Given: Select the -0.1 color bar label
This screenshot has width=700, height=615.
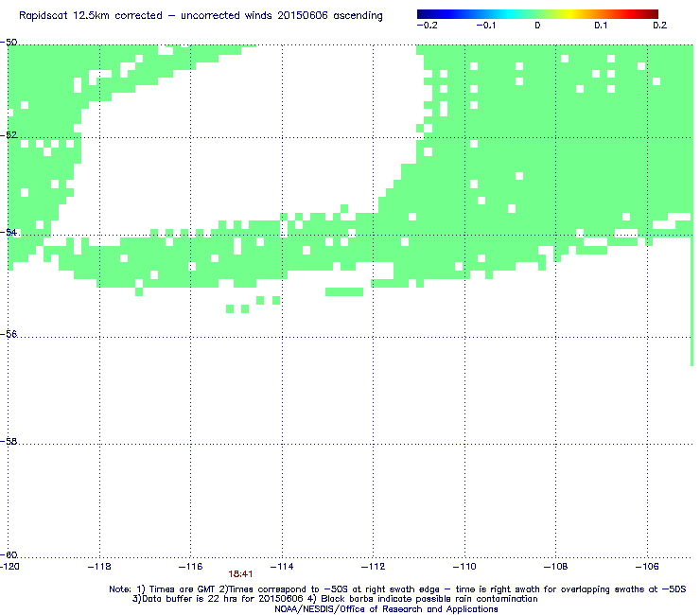Looking at the screenshot, I should [x=485, y=26].
